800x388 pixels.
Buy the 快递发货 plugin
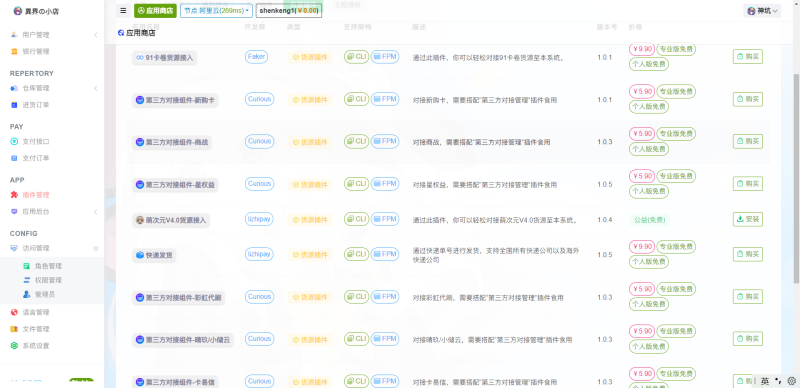748,254
